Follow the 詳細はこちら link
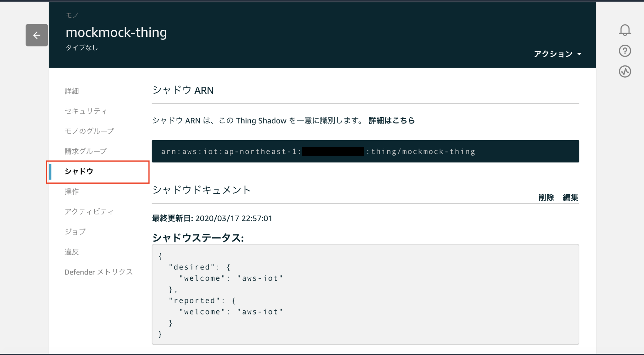Image resolution: width=644 pixels, height=355 pixels. click(391, 120)
